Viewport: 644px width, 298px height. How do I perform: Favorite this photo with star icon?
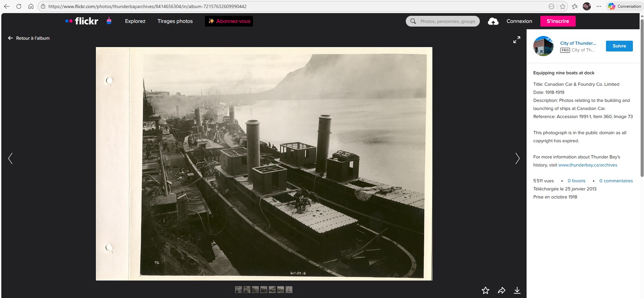[x=485, y=290]
